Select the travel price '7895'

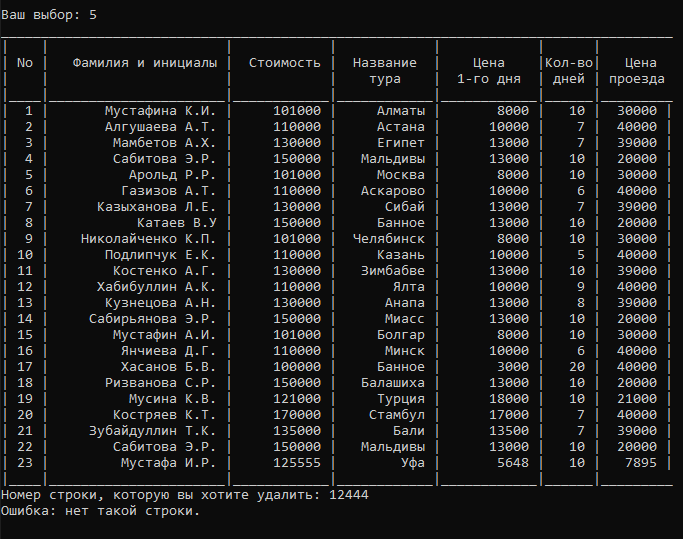[x=641, y=463]
